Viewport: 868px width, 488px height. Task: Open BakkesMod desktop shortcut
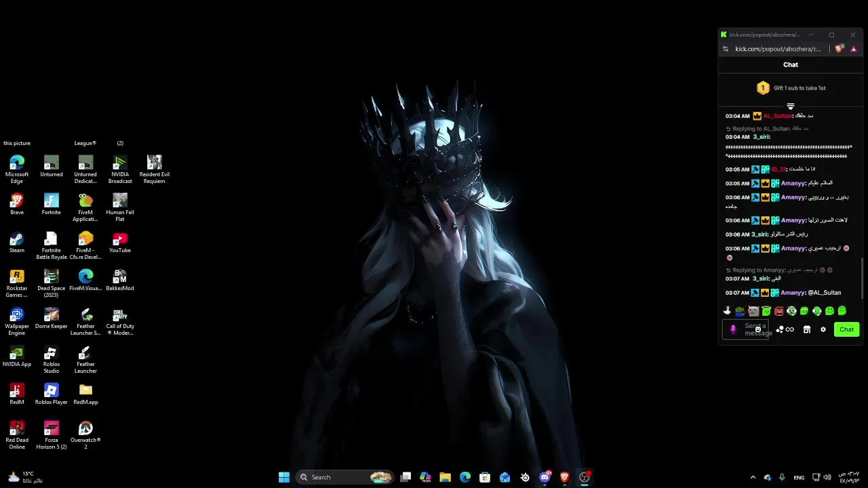pos(120,280)
